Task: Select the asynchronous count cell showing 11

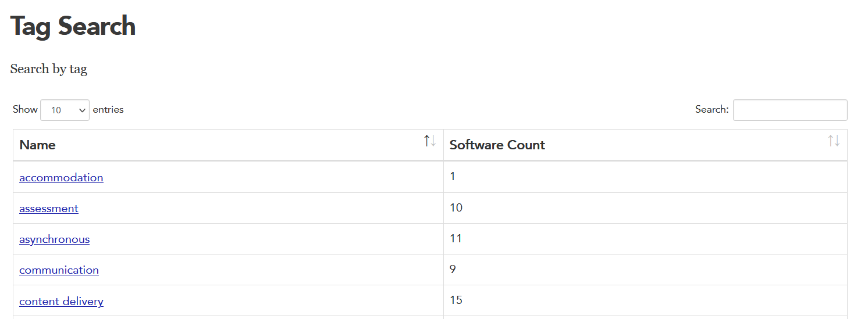Action: click(x=456, y=238)
